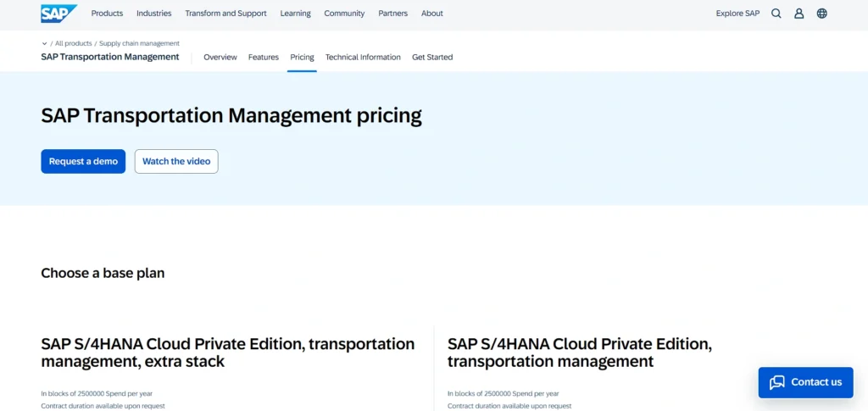Viewport: 868px width, 411px height.
Task: Switch to Technical Information tab
Action: coord(363,57)
